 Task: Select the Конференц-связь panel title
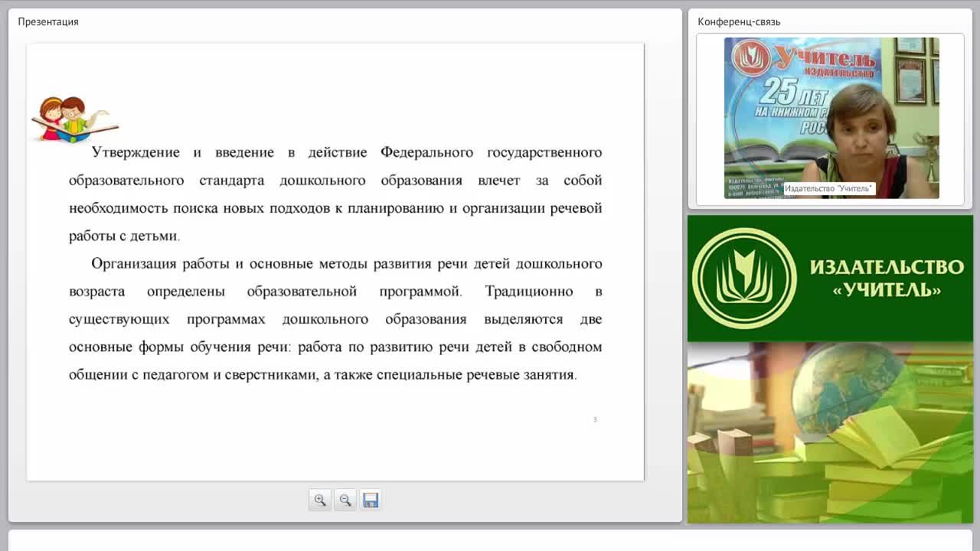[x=739, y=21]
